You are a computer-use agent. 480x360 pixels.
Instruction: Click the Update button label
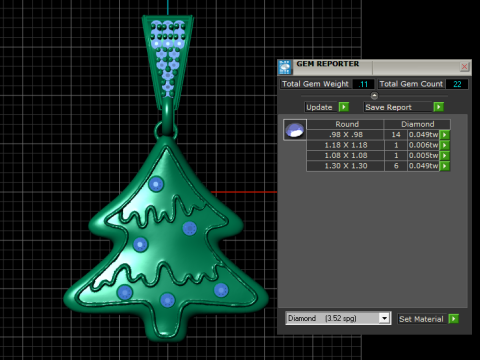click(x=319, y=107)
